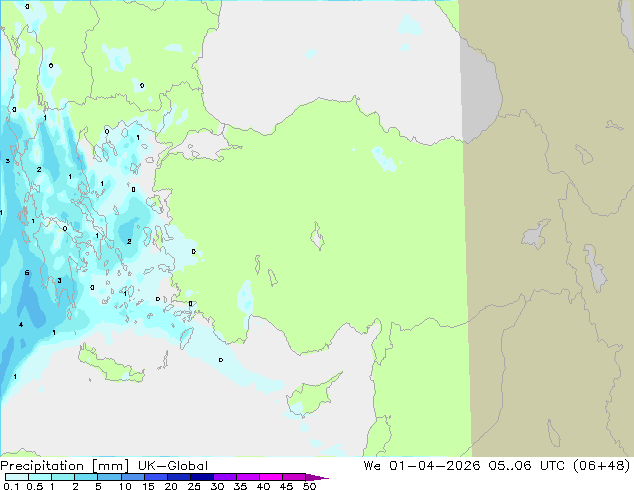Click the legend tick label '15'
The image size is (634, 490).
[x=148, y=486]
